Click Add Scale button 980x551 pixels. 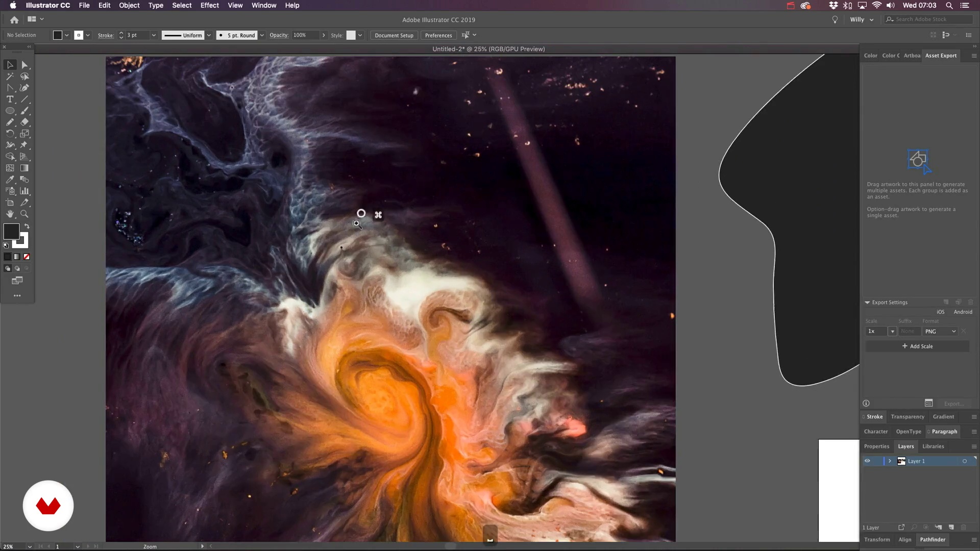917,346
